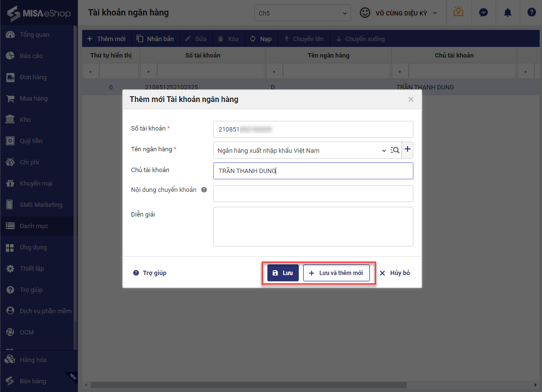The image size is (542, 392).
Task: Click the SMS Marketing phone icon
Action: 10,204
